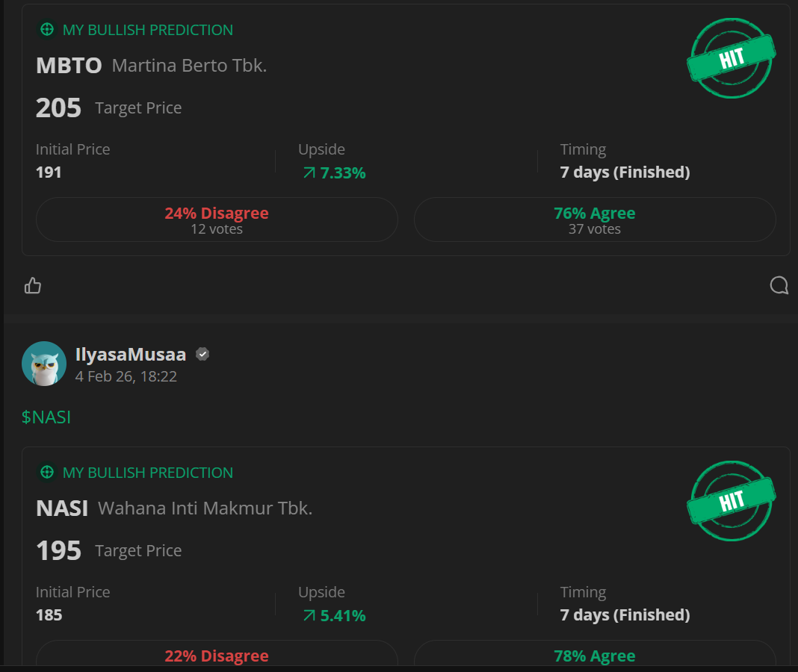The image size is (798, 672).
Task: Open the IlyasaMusaa username profile link
Action: (131, 354)
